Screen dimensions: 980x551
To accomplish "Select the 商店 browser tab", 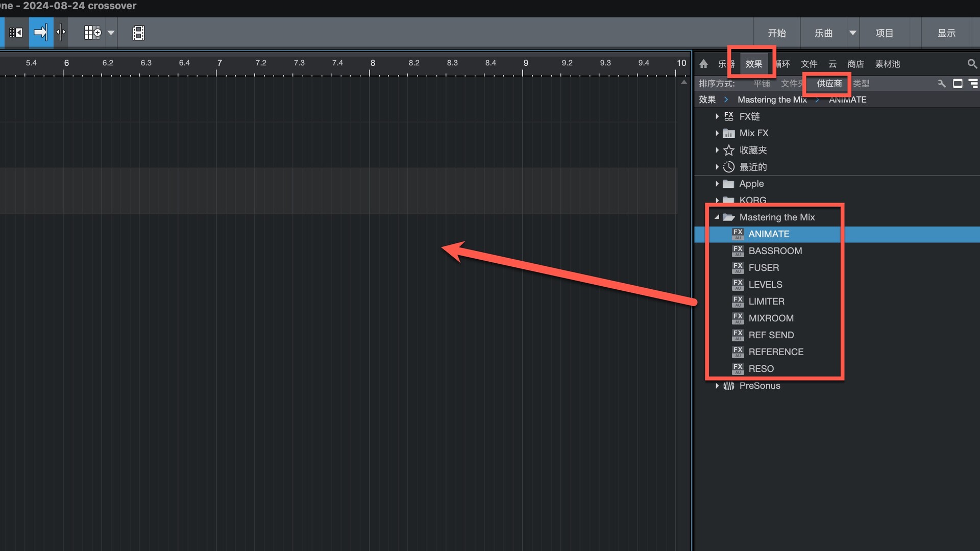I will pyautogui.click(x=856, y=64).
